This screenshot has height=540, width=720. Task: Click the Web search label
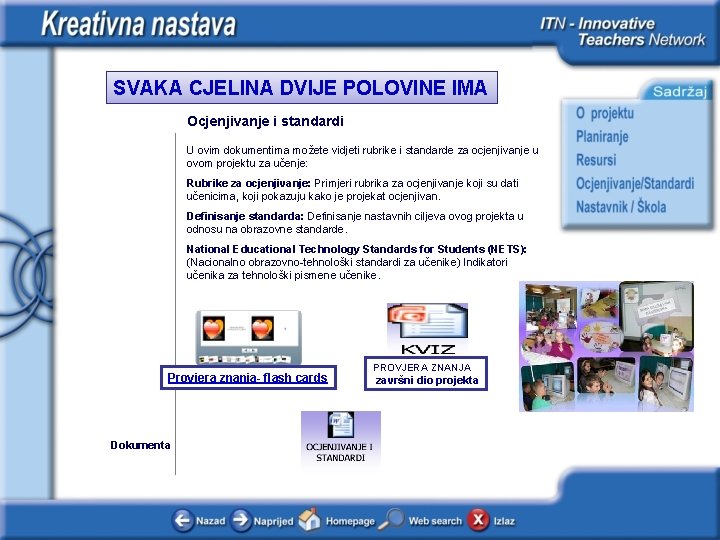click(435, 521)
